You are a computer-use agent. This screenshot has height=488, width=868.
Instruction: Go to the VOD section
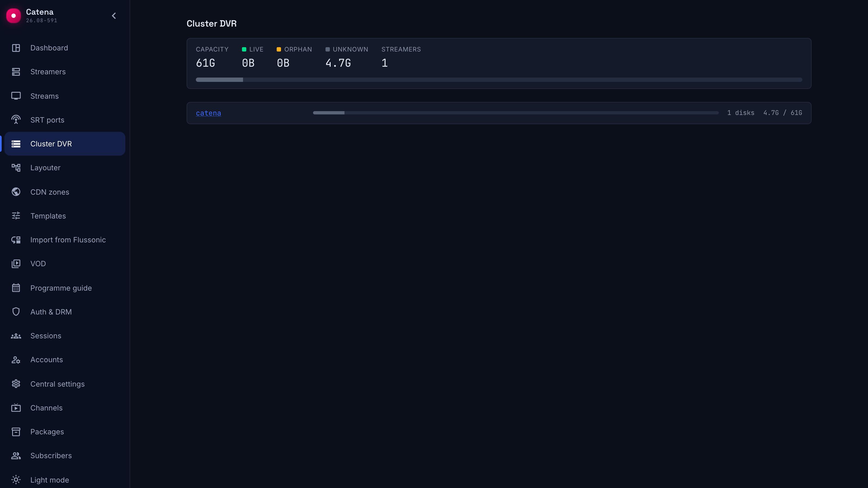click(x=65, y=264)
